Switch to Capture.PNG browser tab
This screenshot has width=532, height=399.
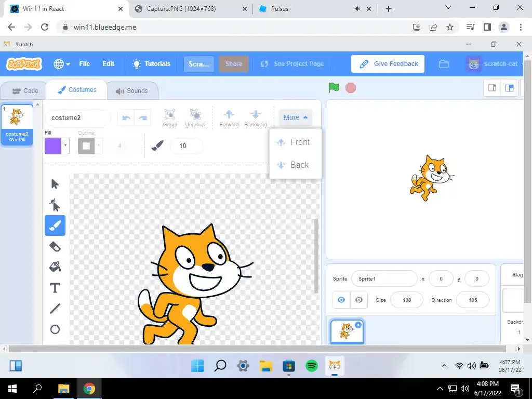click(191, 9)
